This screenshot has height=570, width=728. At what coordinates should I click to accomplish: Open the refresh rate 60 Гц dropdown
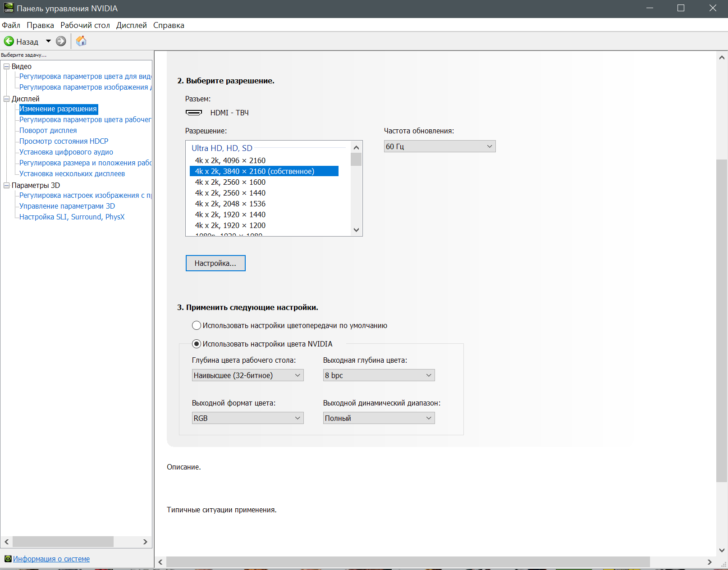440,146
